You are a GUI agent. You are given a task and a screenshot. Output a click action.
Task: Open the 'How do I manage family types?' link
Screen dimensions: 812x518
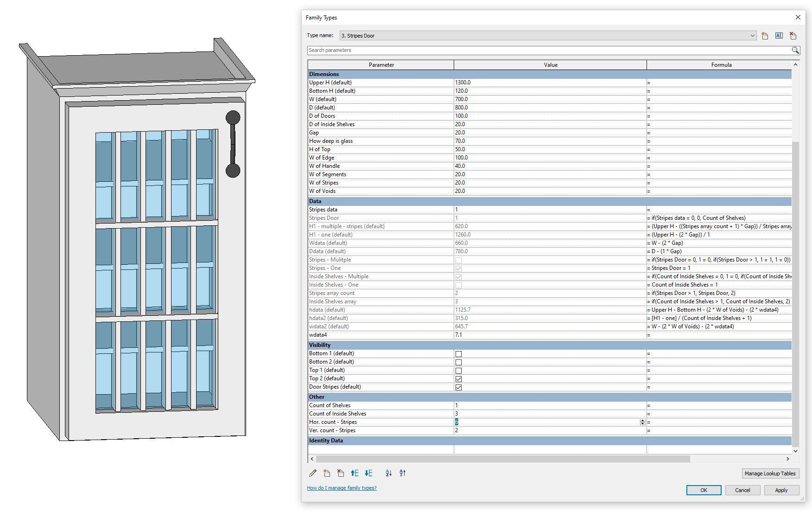pos(342,488)
